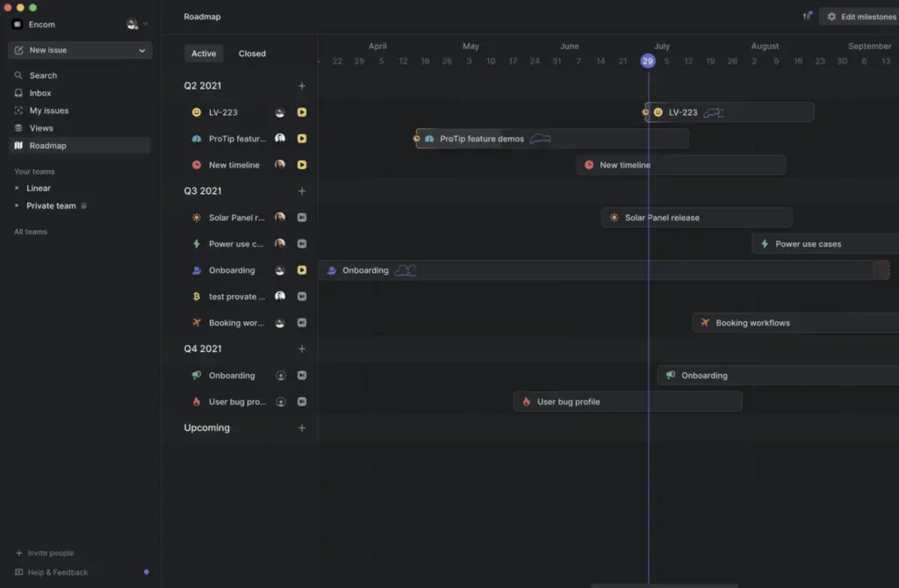The height and width of the screenshot is (588, 899).
Task: Click Edit milestones button
Action: (860, 17)
